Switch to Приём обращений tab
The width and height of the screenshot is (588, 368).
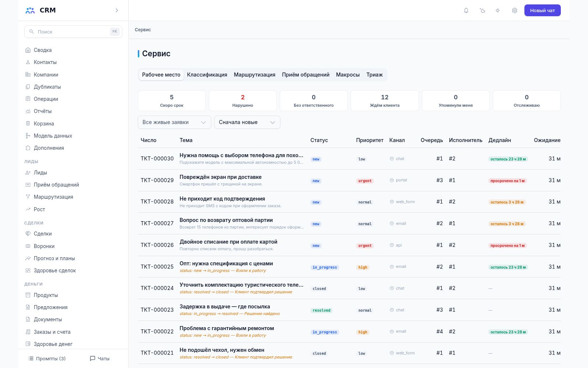coord(306,75)
